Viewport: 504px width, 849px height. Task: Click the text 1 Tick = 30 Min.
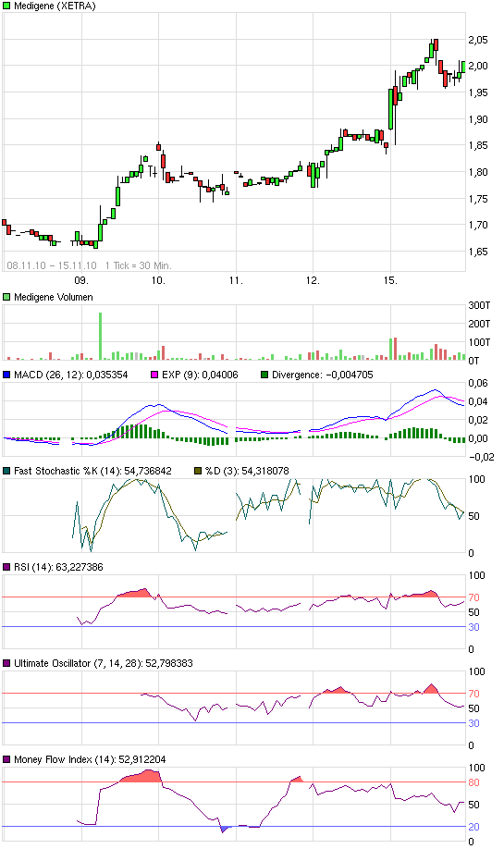138,265
